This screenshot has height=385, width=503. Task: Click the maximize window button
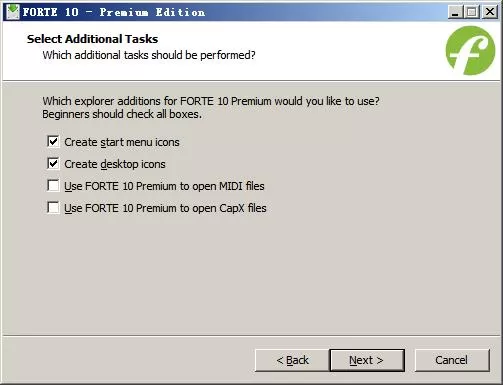point(472,12)
